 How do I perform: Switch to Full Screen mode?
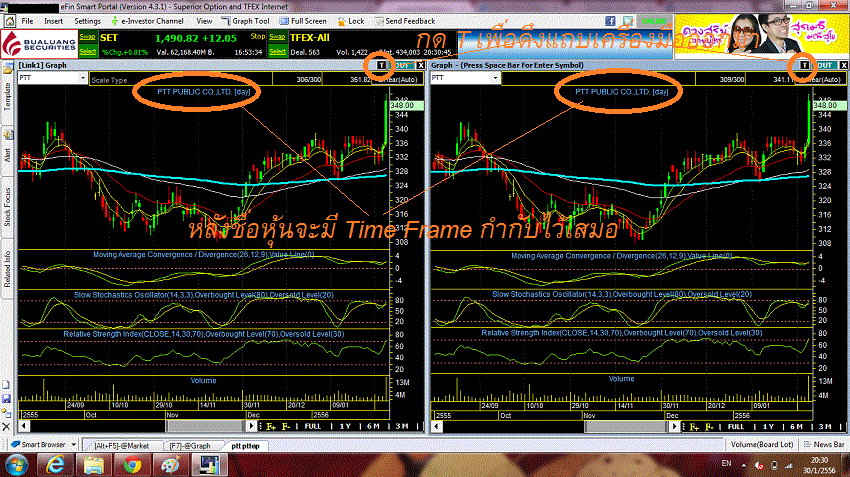coord(303,21)
